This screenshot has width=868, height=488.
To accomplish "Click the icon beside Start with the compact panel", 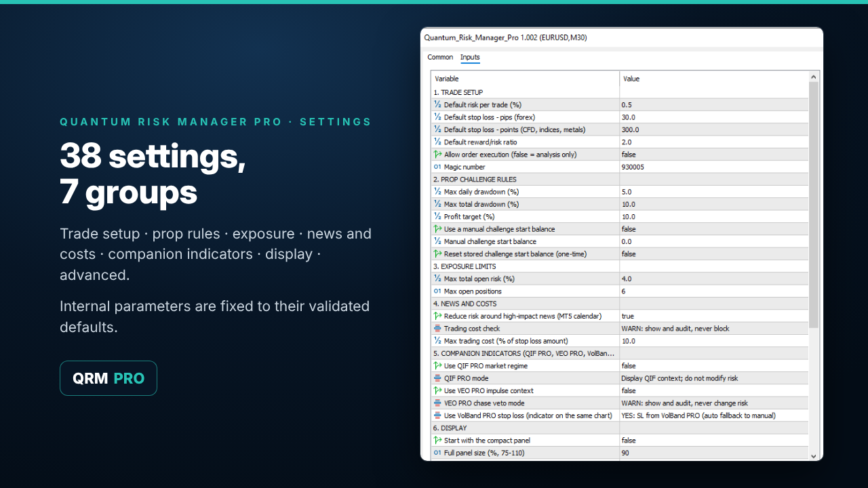I will click(x=437, y=440).
